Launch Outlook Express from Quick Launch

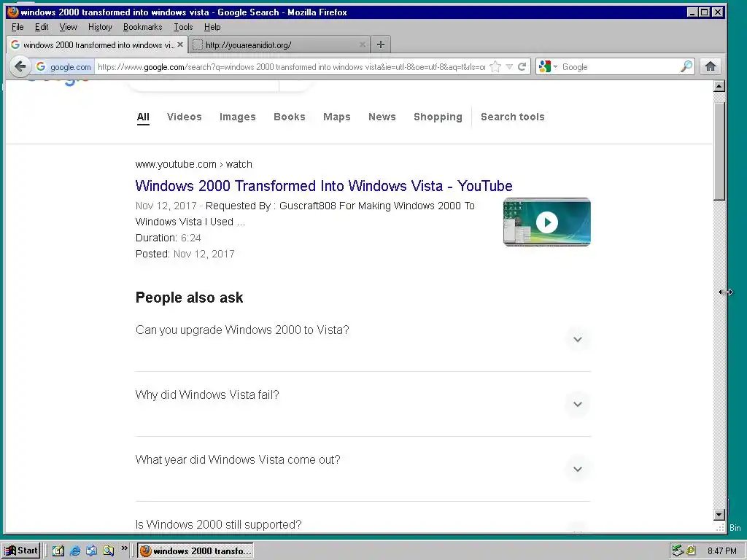(91, 551)
